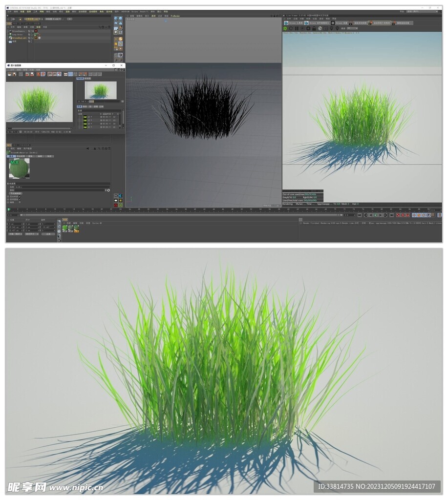Start the render in Octane Live Viewer
This screenshot has height=500, width=448.
pos(285,29)
